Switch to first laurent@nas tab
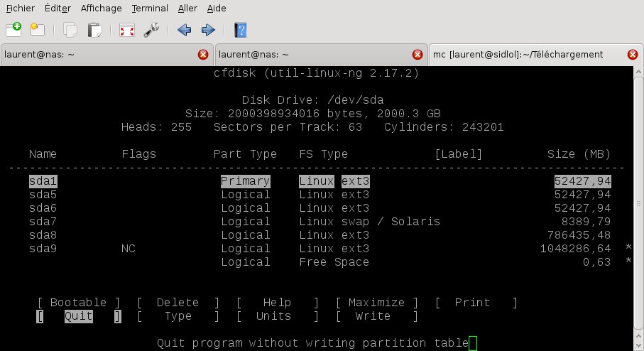This screenshot has width=644, height=351. click(x=107, y=55)
